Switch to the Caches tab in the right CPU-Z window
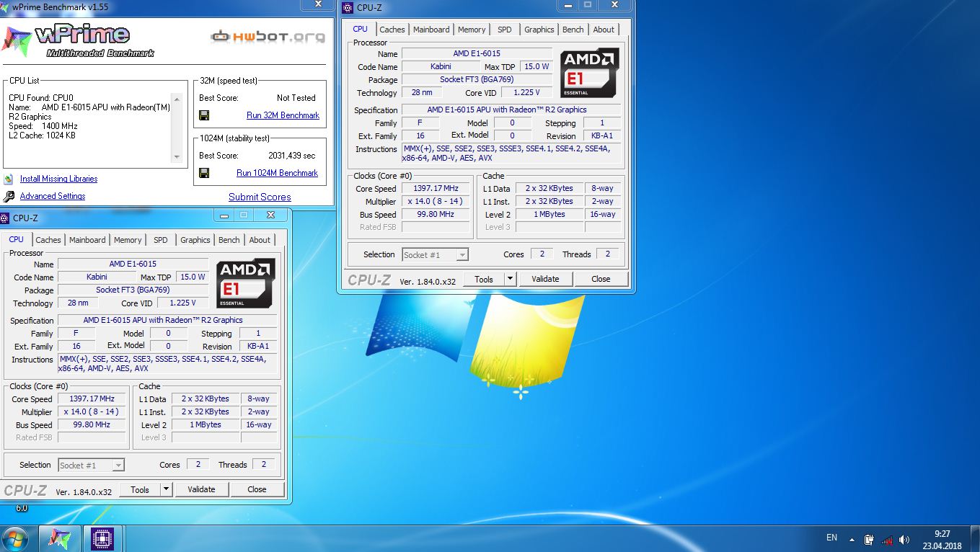 [x=392, y=30]
